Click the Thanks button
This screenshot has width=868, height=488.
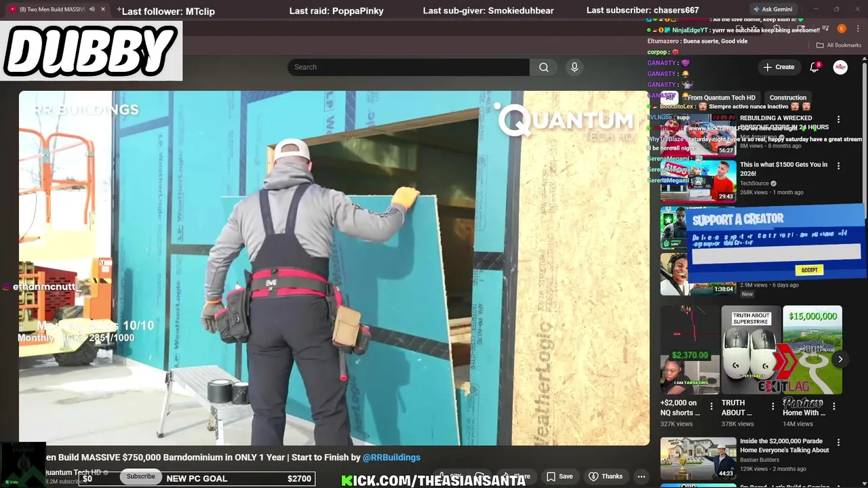606,476
